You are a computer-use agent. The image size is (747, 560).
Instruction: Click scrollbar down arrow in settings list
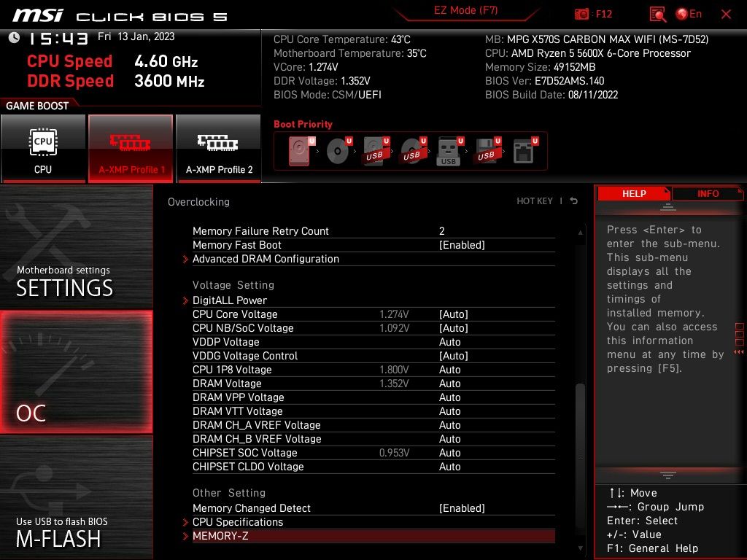click(580, 548)
